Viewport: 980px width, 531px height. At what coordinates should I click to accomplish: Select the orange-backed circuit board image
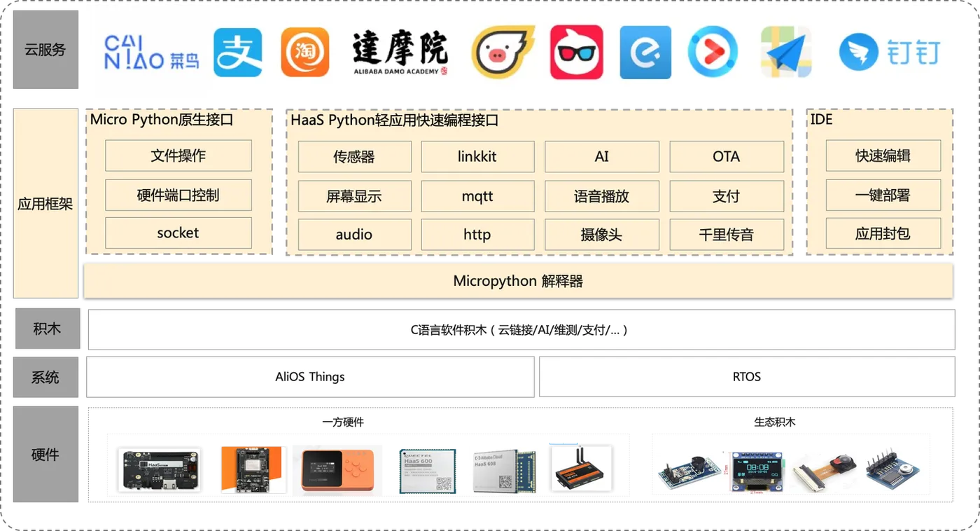point(252,470)
